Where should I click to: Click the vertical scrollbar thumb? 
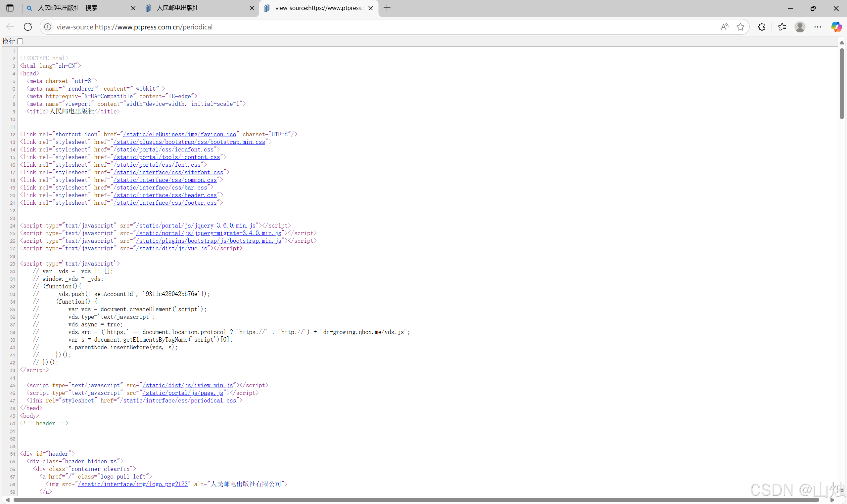tap(842, 84)
